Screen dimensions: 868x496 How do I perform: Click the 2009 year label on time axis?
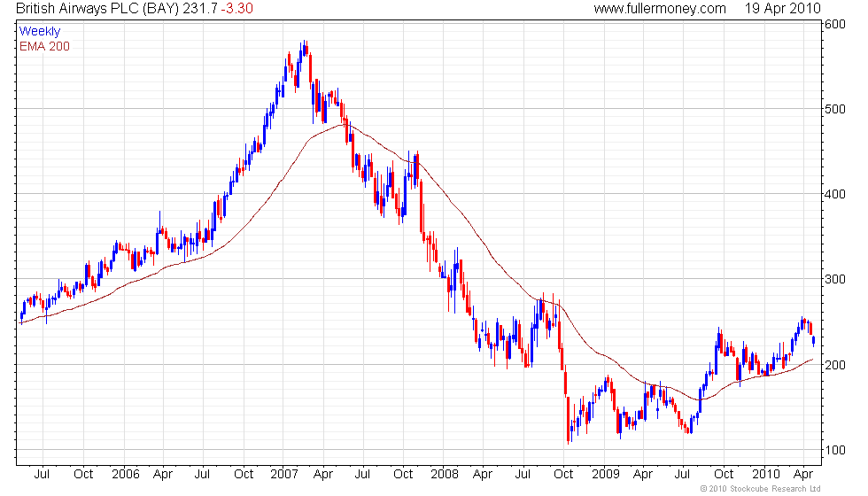tap(605, 475)
